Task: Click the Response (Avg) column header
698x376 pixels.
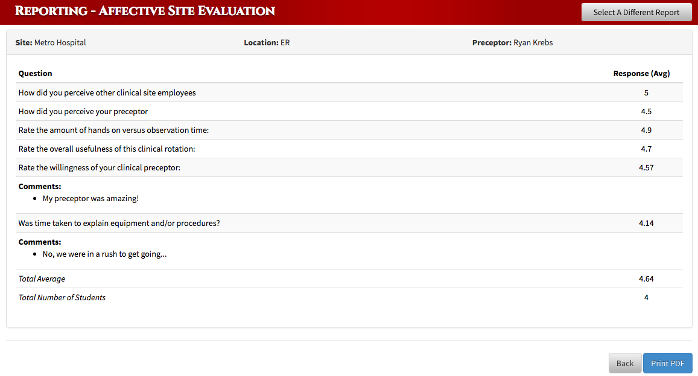Action: click(x=641, y=73)
